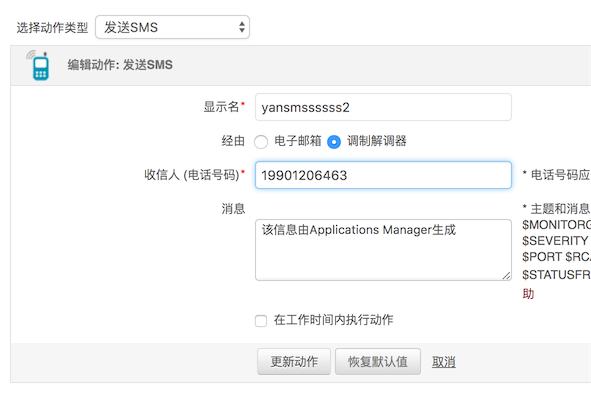Grab the message textarea resize handle
This screenshot has width=591, height=395.
(x=507, y=276)
